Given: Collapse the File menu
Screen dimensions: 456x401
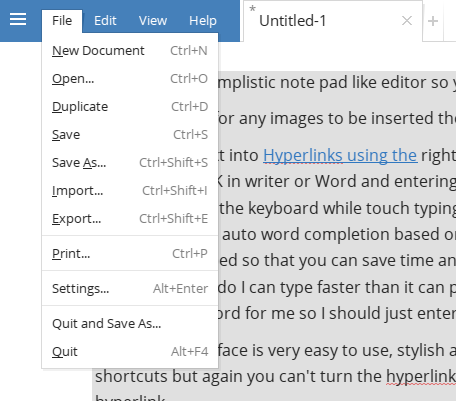Looking at the screenshot, I should [x=62, y=21].
